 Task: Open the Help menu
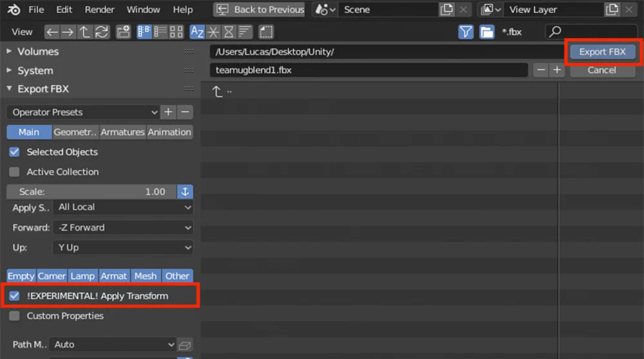click(x=183, y=10)
